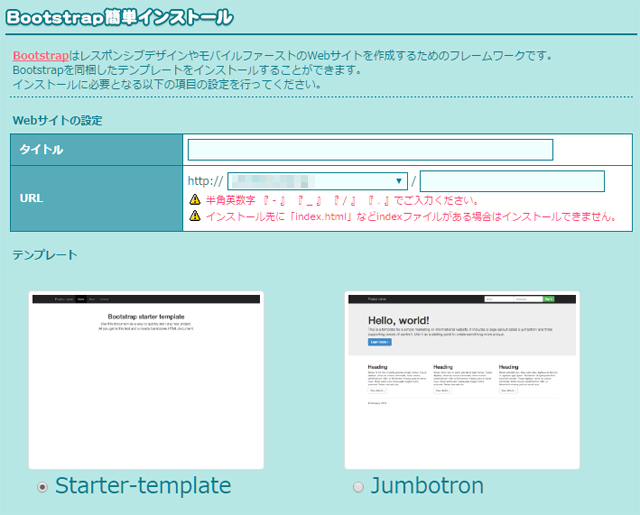Image resolution: width=640 pixels, height=515 pixels.
Task: Click the URL path input after the slash
Action: click(x=512, y=181)
